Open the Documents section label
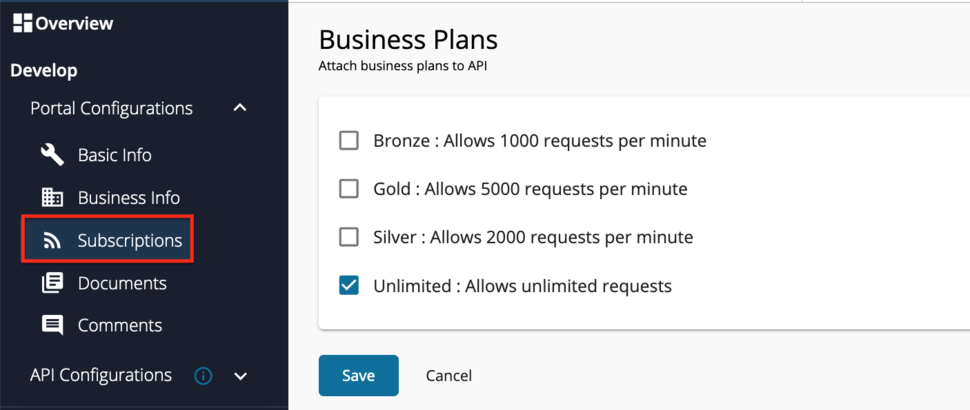970x410 pixels. point(122,283)
